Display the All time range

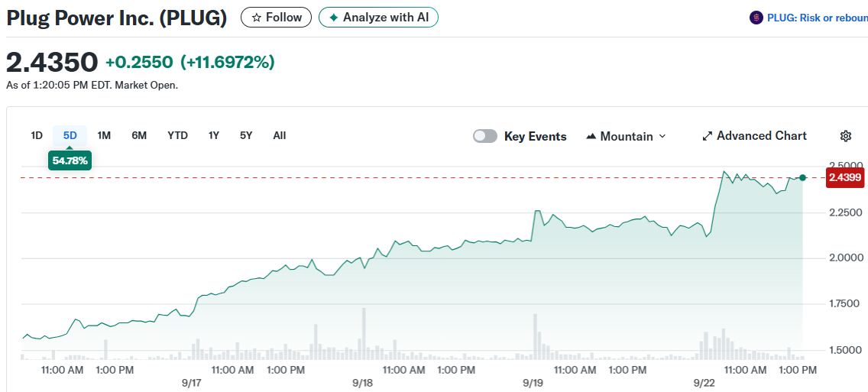coord(280,136)
